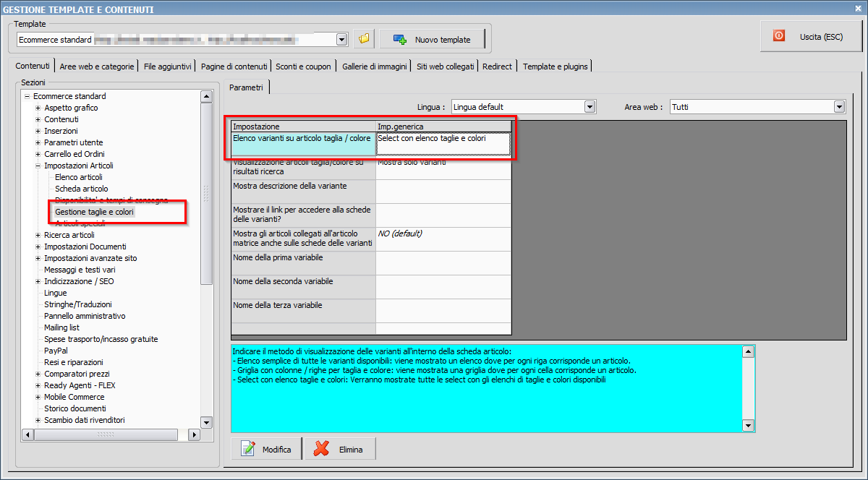The height and width of the screenshot is (480, 868).
Task: Select the Parametri tab
Action: point(246,87)
